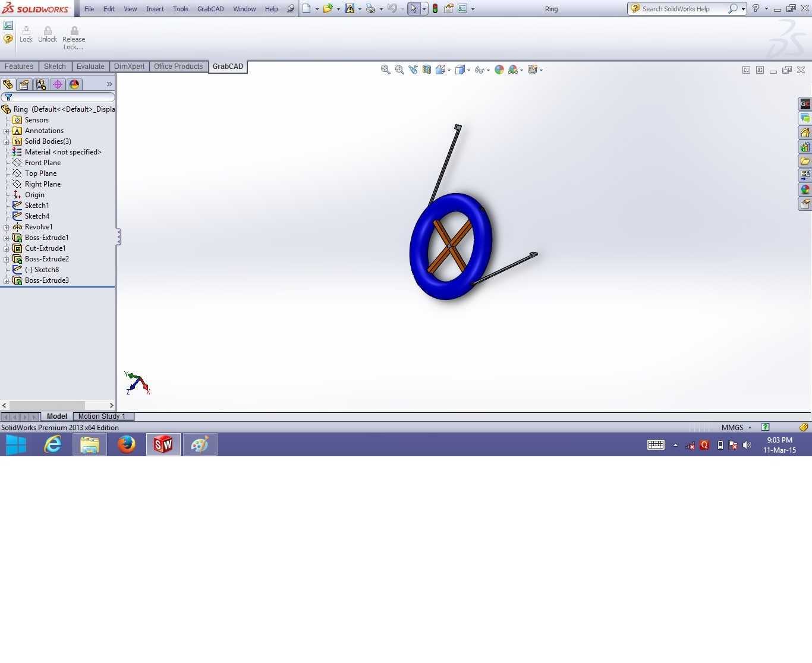This screenshot has height=663, width=812.
Task: Open the File menu
Action: coord(89,9)
